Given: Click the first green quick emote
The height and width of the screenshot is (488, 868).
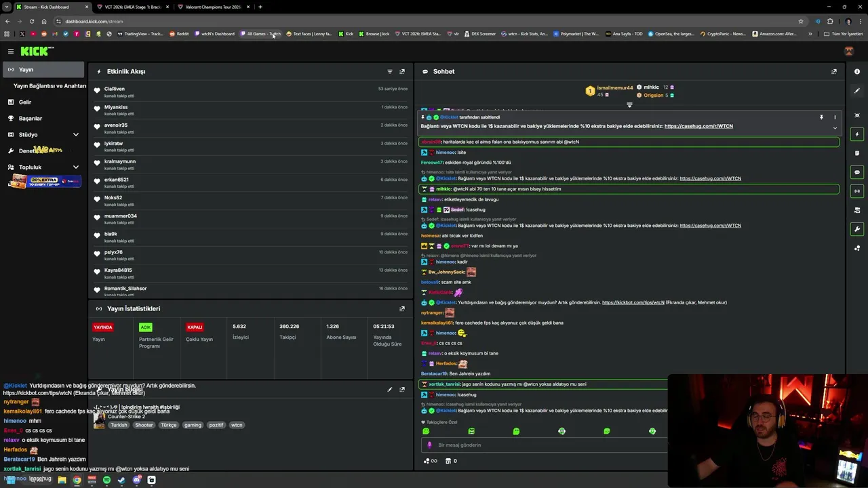Looking at the screenshot, I should tap(426, 431).
